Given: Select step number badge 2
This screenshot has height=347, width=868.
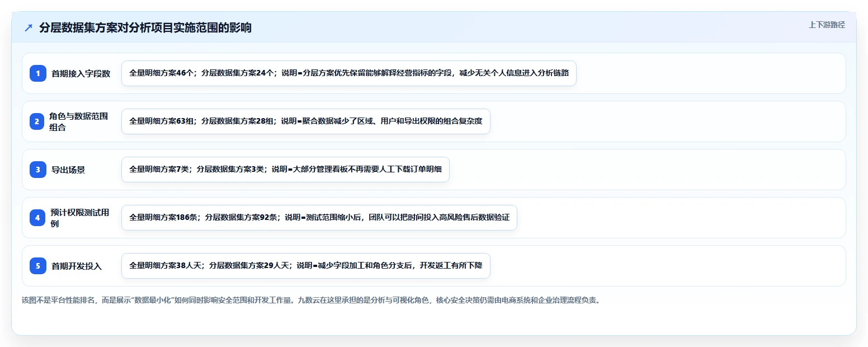Looking at the screenshot, I should click(38, 121).
